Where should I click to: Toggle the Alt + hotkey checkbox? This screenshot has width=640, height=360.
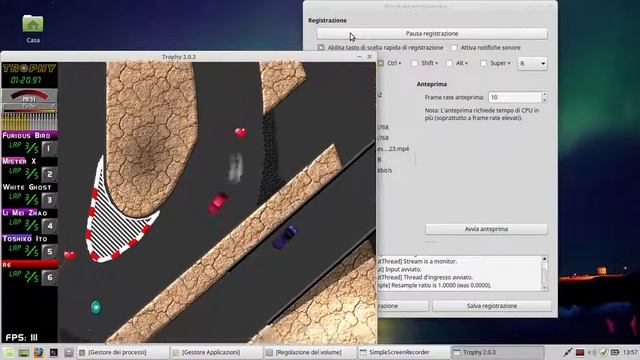coord(449,63)
